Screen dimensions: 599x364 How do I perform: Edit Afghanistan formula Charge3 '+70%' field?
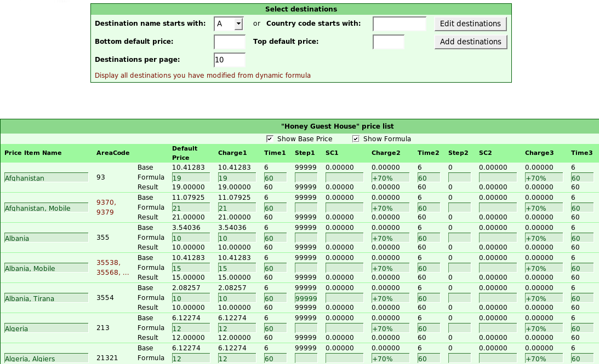[544, 177]
